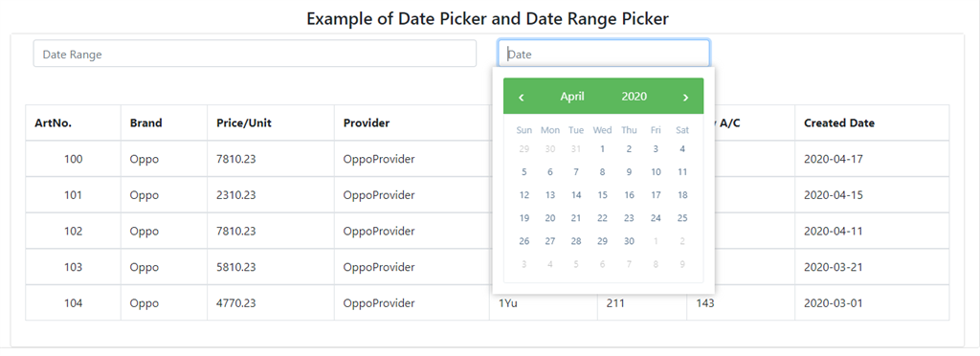980x356 pixels.
Task: Click the Date Range input field
Action: 255,54
